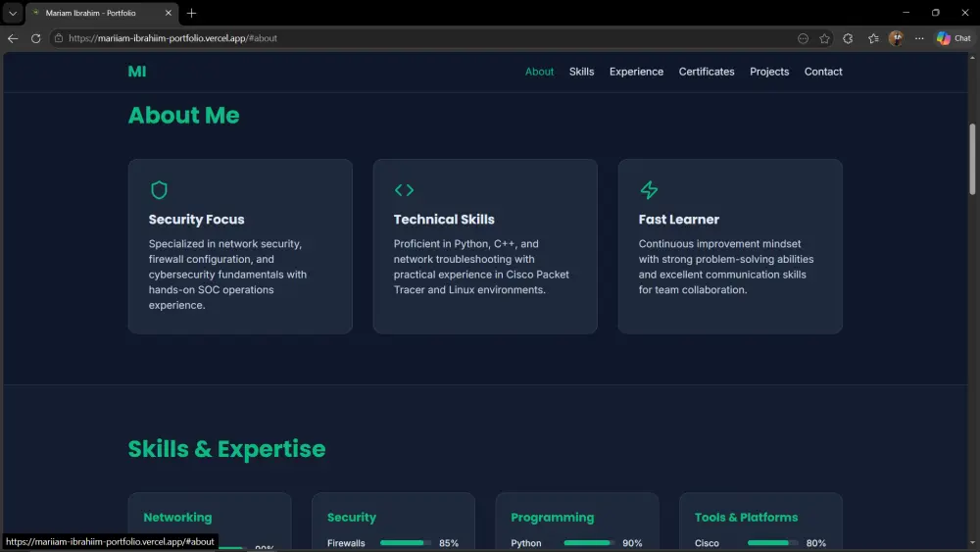Expand the tab search dropdown arrow
Image resolution: width=980 pixels, height=552 pixels.
coord(13,13)
